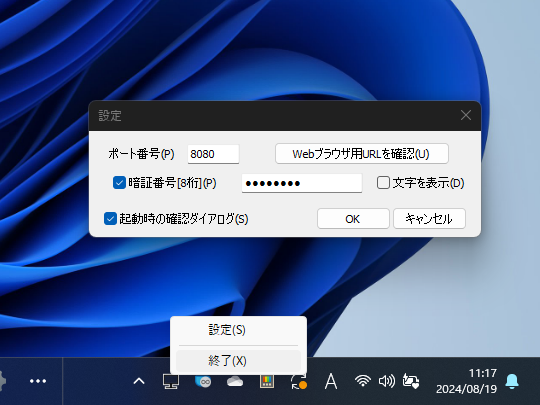The image size is (540, 405).
Task: Select 設定(S) from the tray context menu
Action: pyautogui.click(x=238, y=330)
